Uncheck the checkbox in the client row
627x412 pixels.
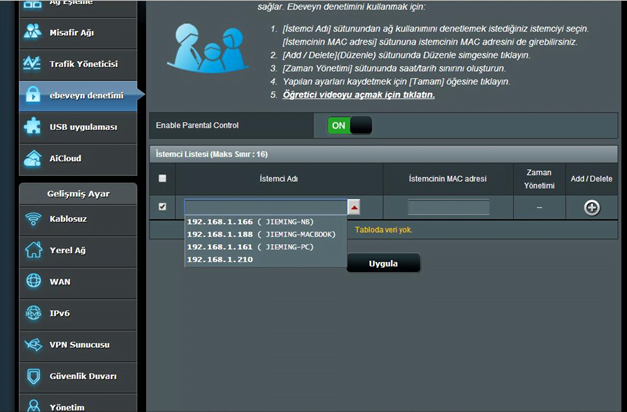click(163, 207)
